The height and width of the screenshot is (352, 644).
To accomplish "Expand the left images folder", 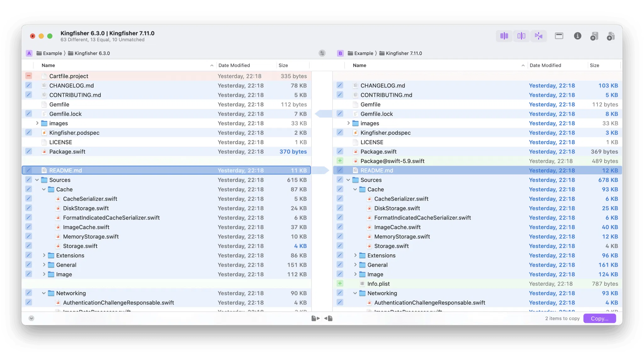I will (x=37, y=123).
